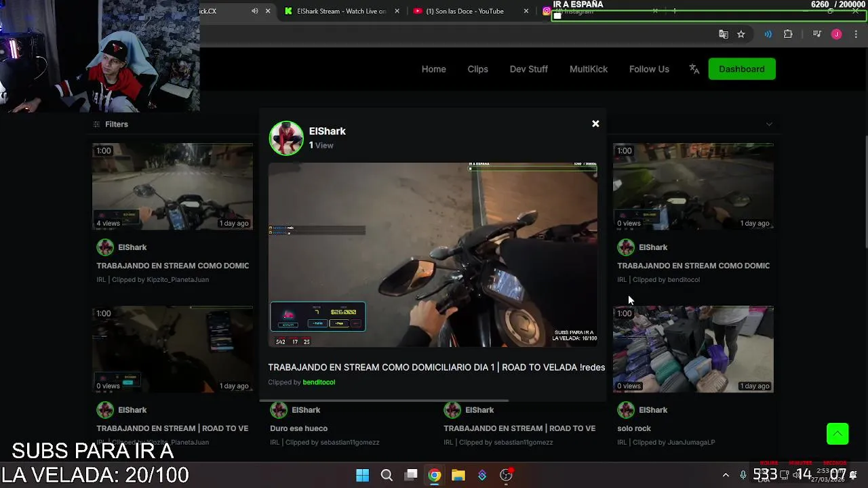Open the luggage shop clip thumbnail
This screenshot has height=488, width=868.
[x=693, y=349]
